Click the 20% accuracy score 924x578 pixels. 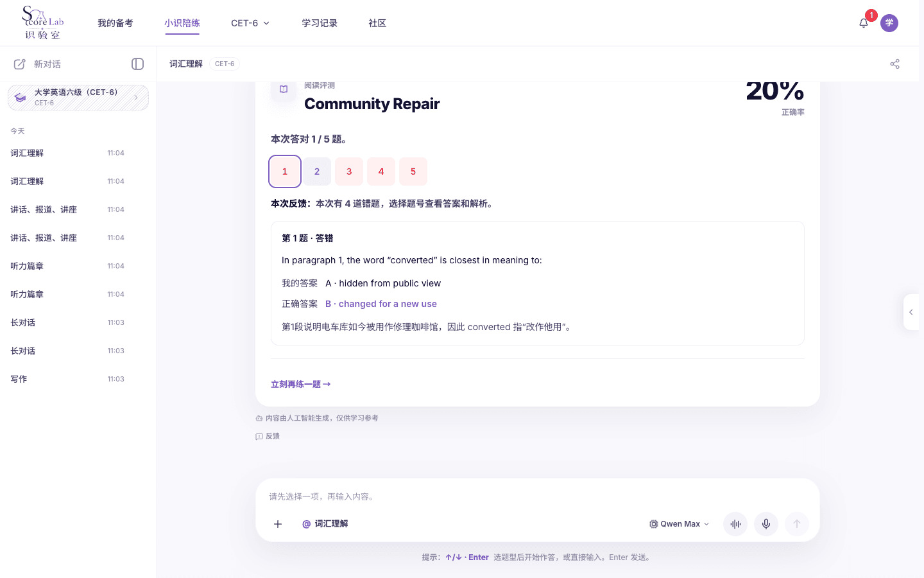[775, 91]
